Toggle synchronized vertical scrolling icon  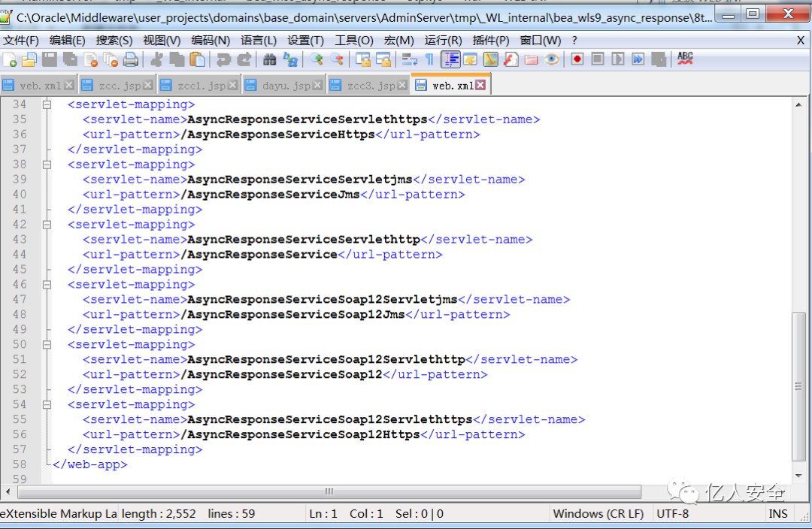click(x=363, y=59)
